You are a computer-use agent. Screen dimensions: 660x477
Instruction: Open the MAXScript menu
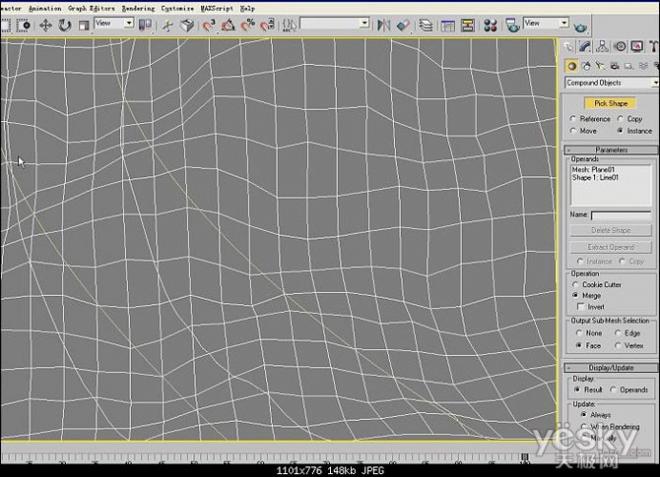[x=217, y=8]
